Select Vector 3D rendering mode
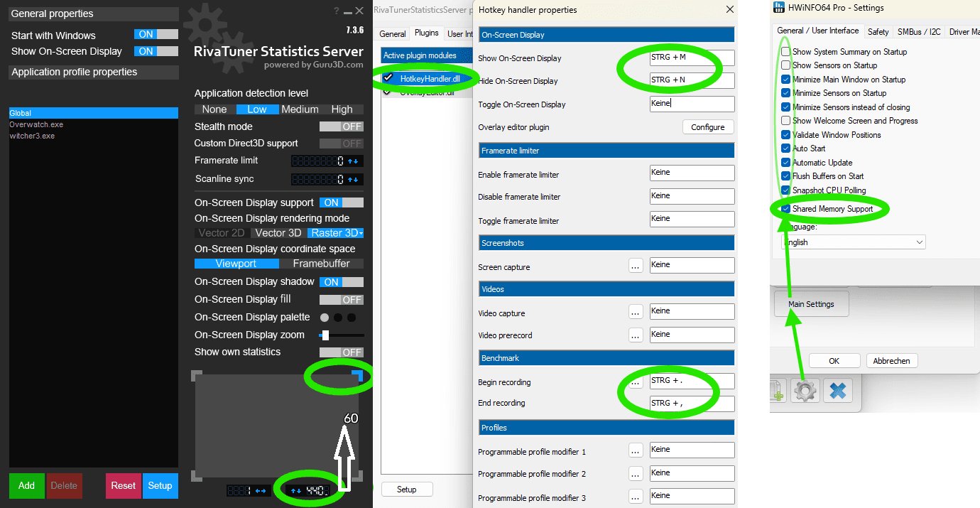The width and height of the screenshot is (980, 508). click(x=278, y=233)
